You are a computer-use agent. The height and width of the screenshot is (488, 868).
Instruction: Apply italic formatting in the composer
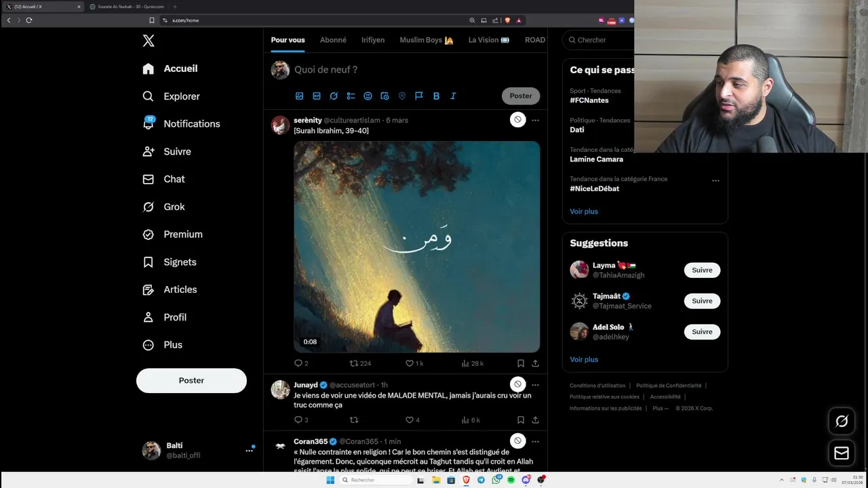coord(453,96)
